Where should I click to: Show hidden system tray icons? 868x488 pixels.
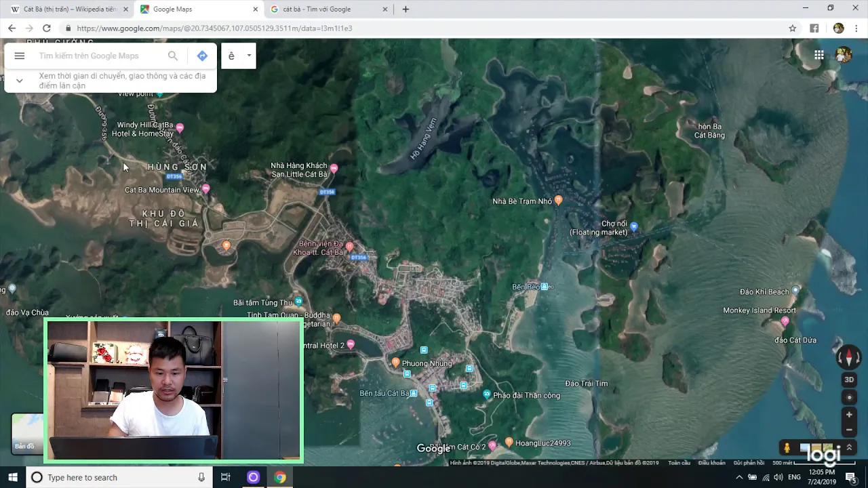click(739, 477)
